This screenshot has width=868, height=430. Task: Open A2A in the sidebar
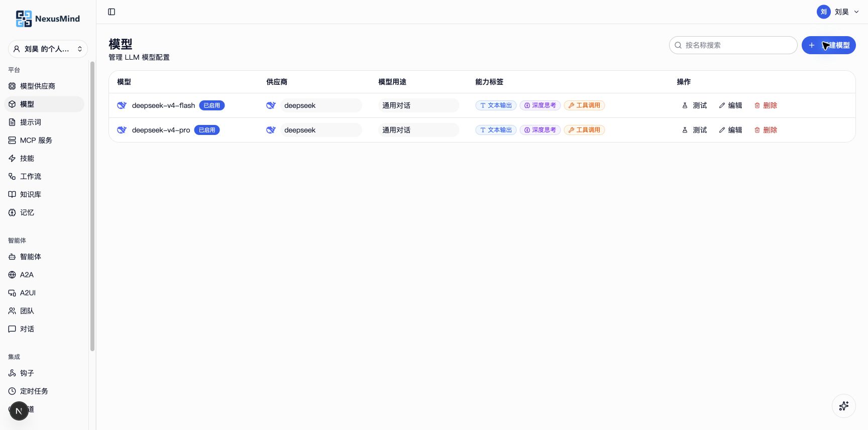(x=44, y=275)
